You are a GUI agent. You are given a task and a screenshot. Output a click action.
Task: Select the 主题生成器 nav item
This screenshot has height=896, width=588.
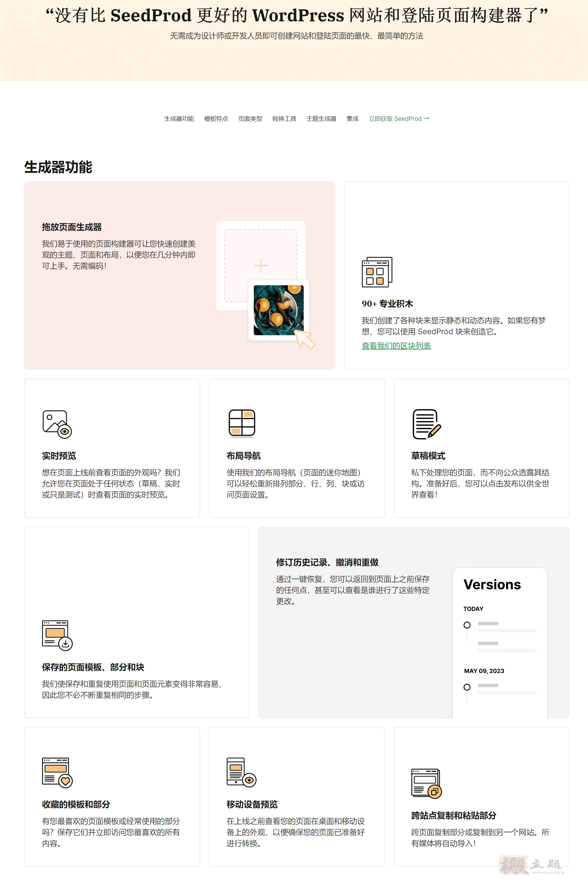[321, 119]
